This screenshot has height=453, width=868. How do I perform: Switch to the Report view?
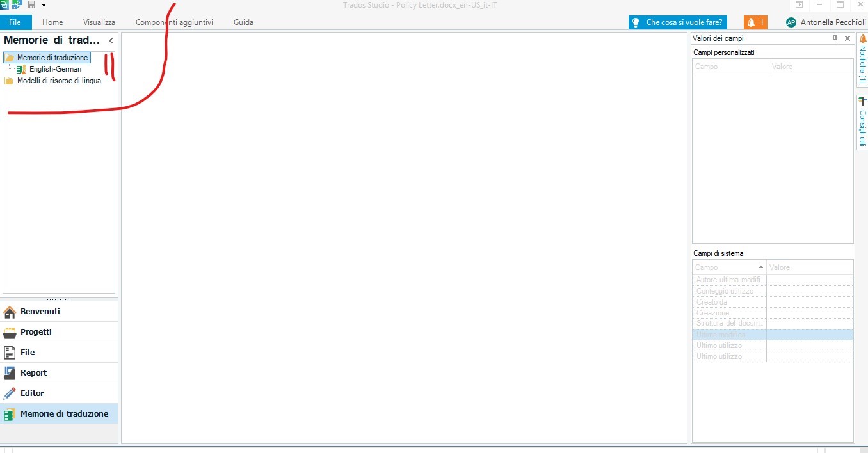(x=59, y=373)
